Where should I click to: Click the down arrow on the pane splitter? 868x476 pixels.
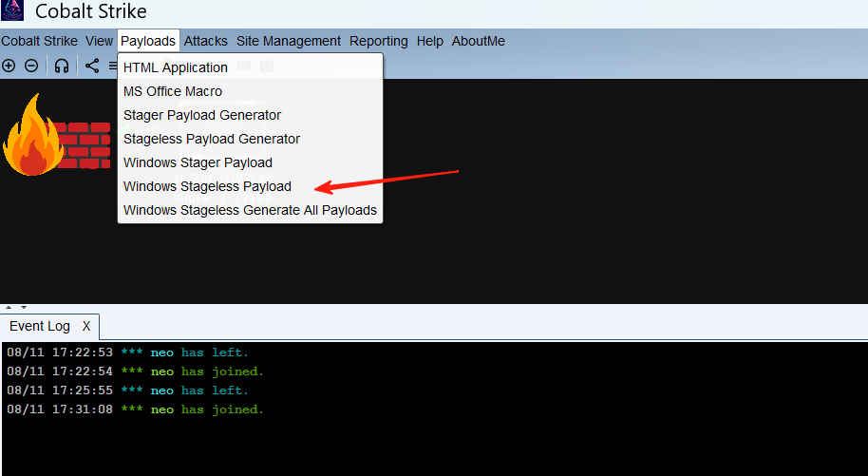tap(23, 307)
